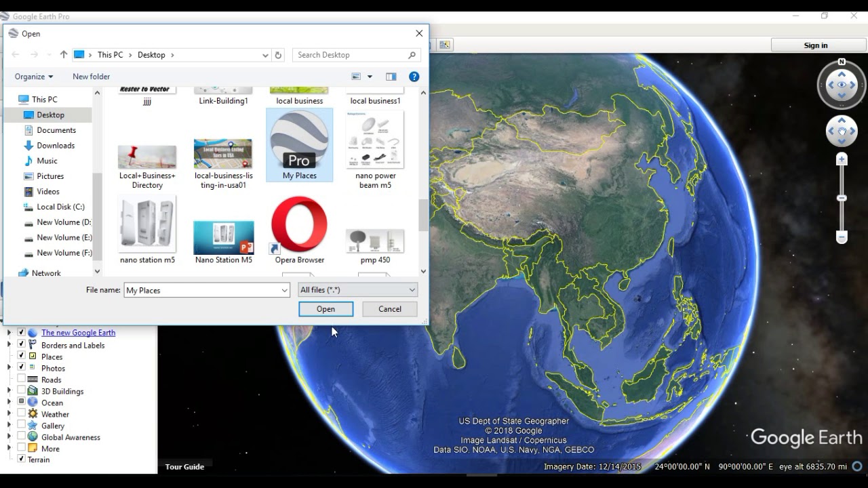Go up one folder level
This screenshot has width=868, height=488.
64,55
